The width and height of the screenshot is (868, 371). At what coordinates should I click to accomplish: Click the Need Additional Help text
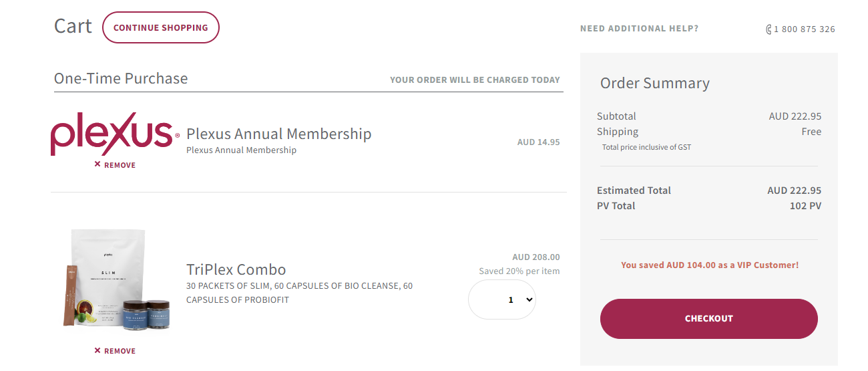coord(639,29)
